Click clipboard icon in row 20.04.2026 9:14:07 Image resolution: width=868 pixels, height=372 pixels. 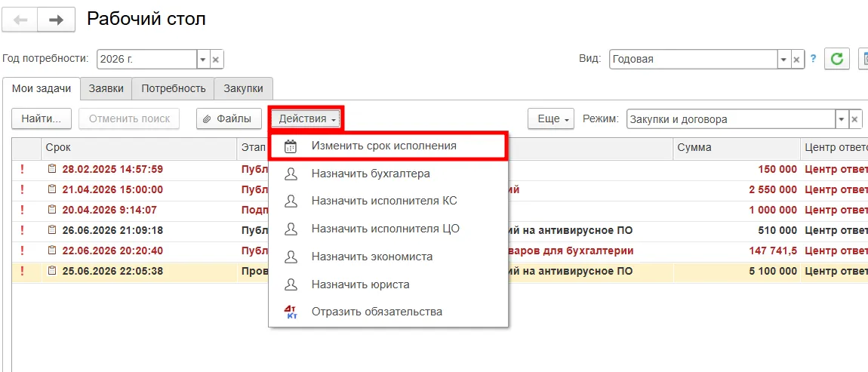coord(53,210)
